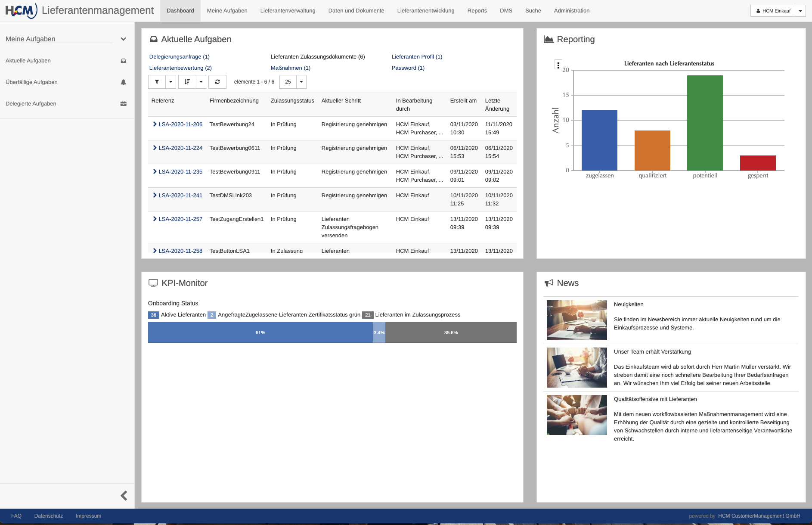Open the chart options three-dot menu
This screenshot has height=525, width=812.
pyautogui.click(x=558, y=65)
